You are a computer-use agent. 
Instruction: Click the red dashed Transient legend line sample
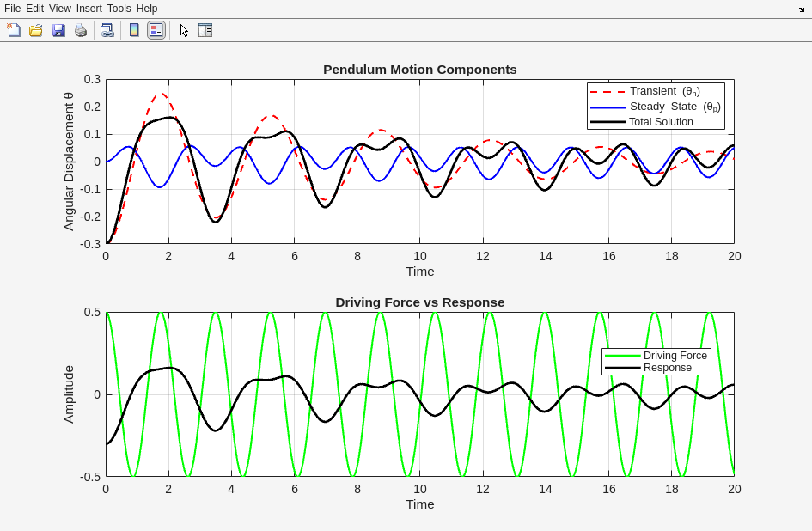[x=607, y=91]
